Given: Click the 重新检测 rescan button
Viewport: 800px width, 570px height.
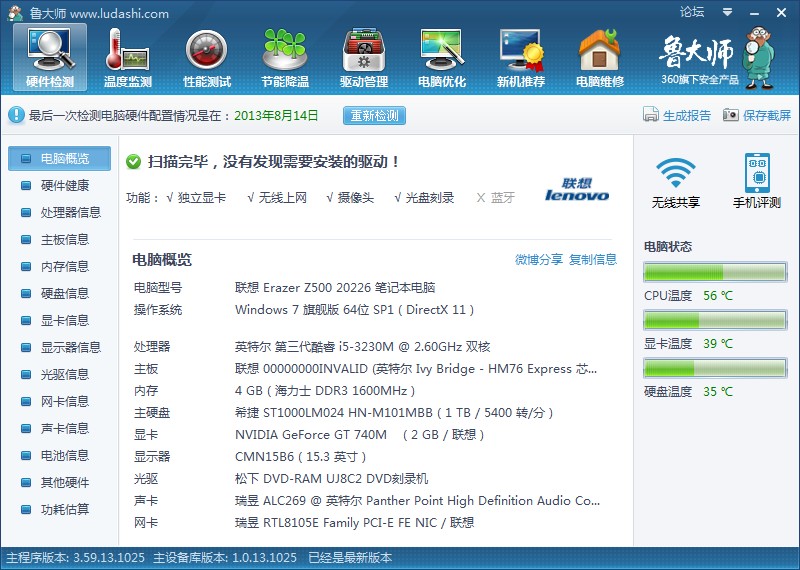Looking at the screenshot, I should (374, 115).
